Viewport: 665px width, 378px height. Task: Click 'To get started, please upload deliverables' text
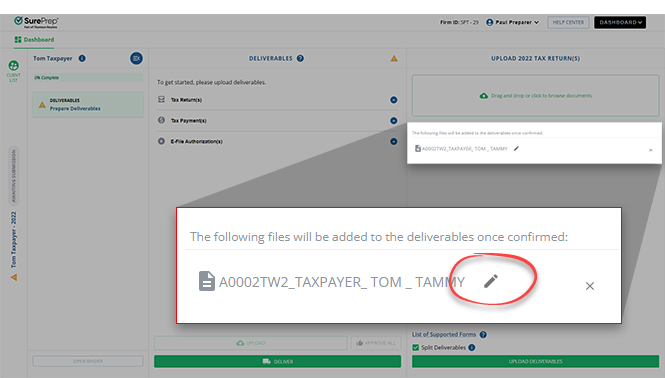point(211,82)
